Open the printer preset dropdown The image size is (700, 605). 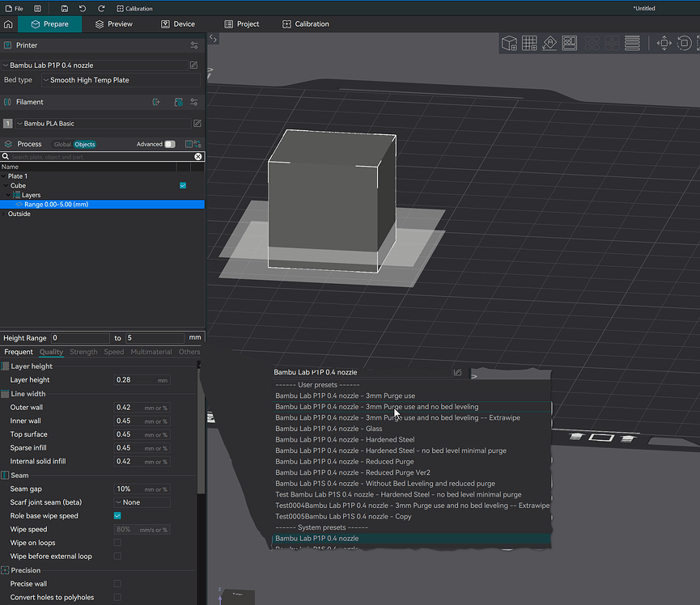pyautogui.click(x=94, y=66)
